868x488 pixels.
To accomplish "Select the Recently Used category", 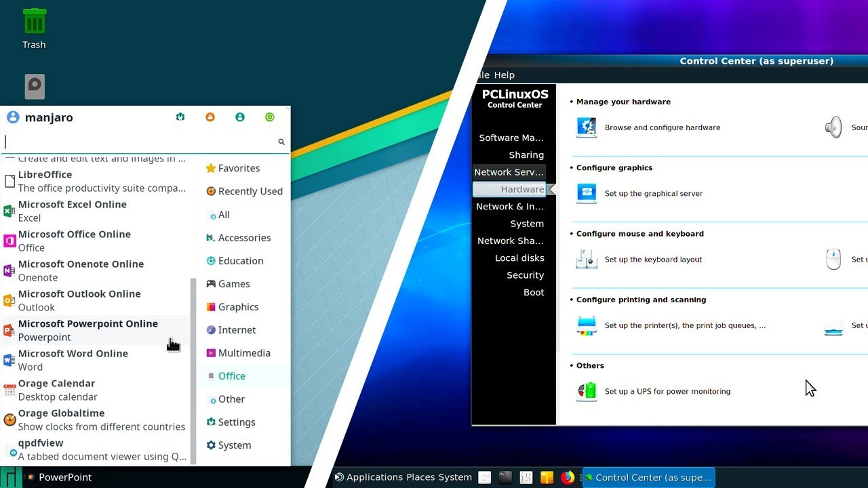I will pyautogui.click(x=244, y=191).
